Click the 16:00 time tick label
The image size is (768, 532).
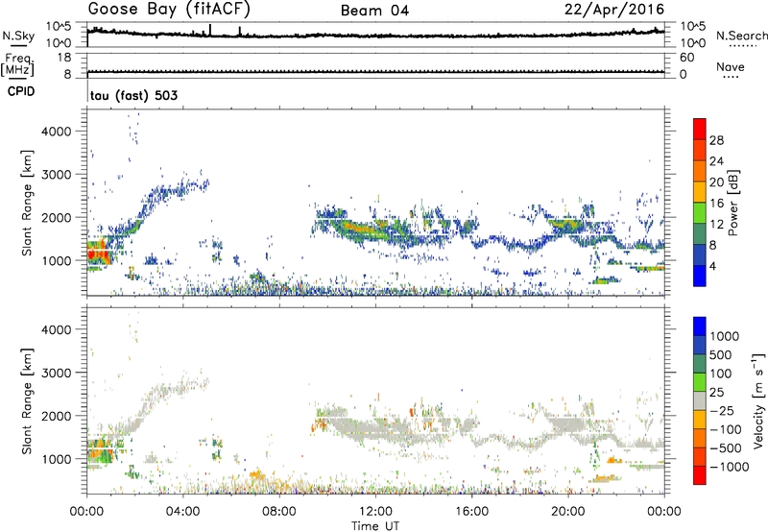471,512
